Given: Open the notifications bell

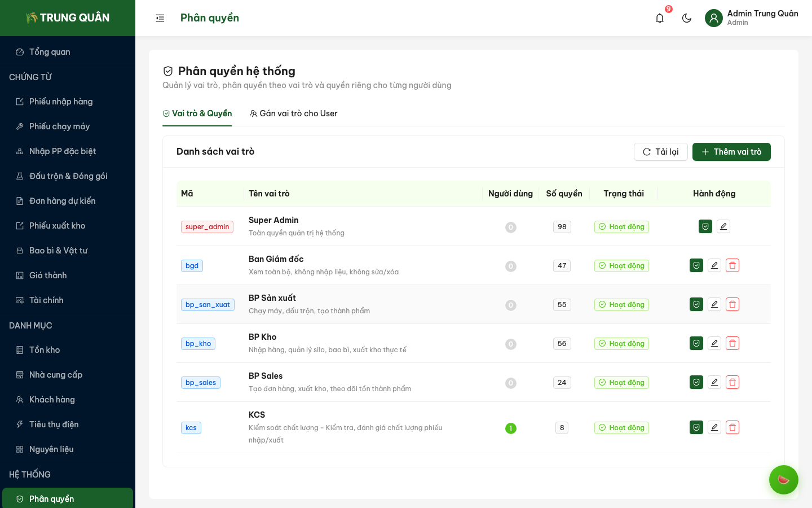Looking at the screenshot, I should (660, 18).
